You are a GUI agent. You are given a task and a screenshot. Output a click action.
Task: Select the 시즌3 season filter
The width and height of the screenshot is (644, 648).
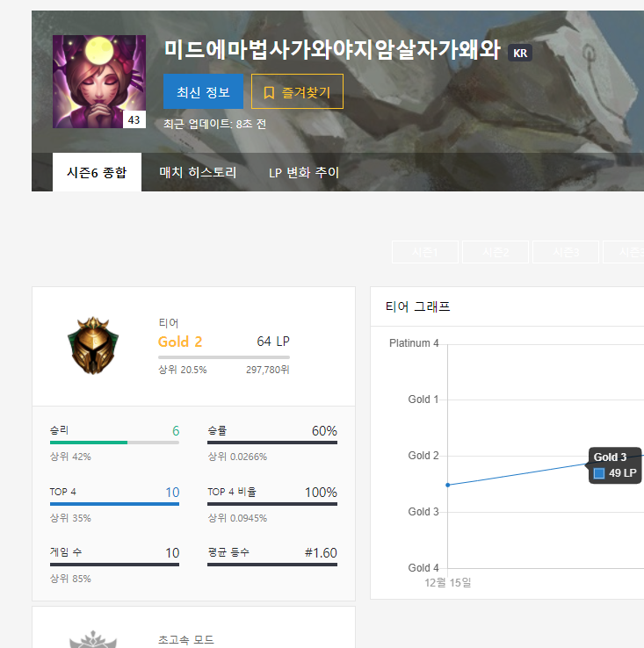coord(566,252)
